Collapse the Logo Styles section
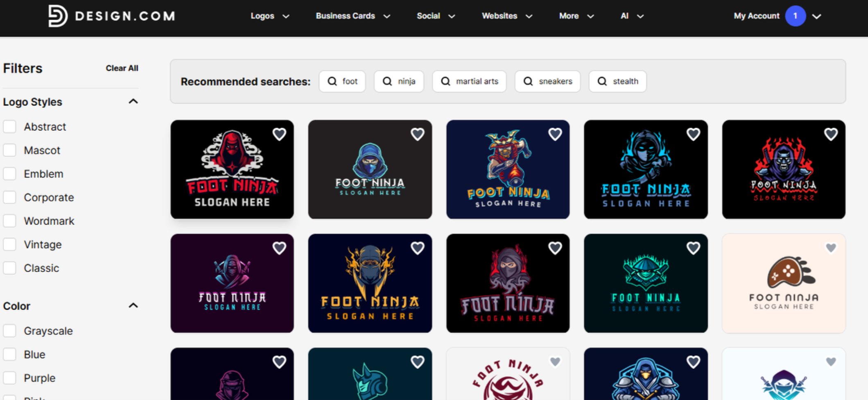The image size is (868, 400). pos(133,101)
